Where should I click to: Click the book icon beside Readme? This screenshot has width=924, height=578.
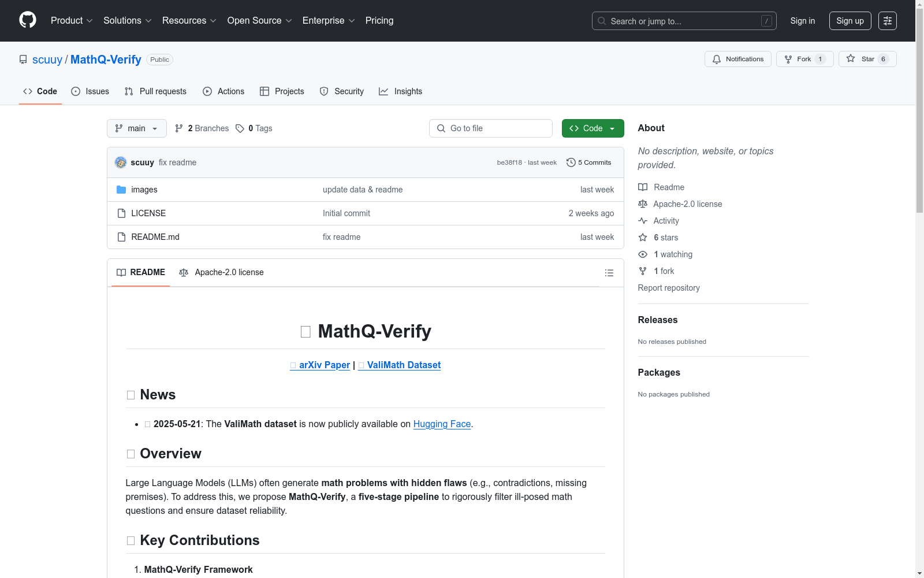tap(643, 187)
